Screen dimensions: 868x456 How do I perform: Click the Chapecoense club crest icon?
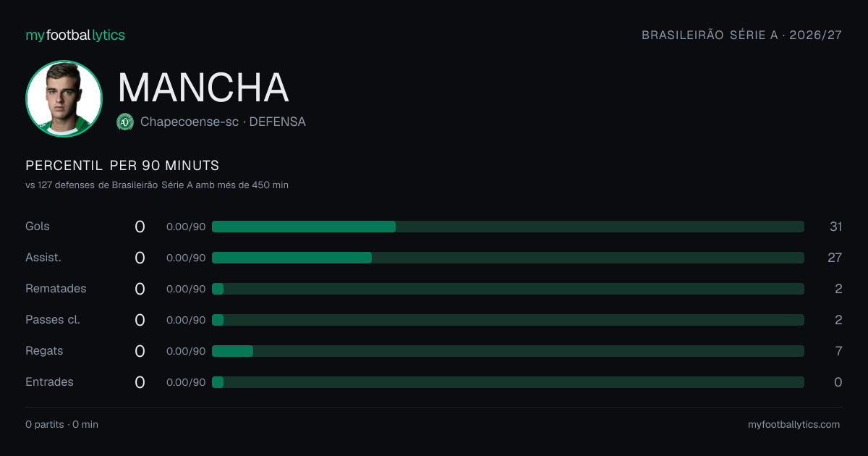coord(125,122)
